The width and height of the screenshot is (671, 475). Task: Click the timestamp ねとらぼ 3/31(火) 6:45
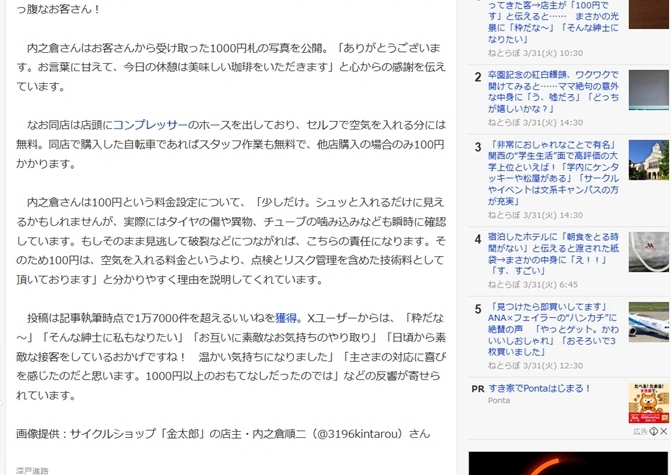(x=533, y=285)
